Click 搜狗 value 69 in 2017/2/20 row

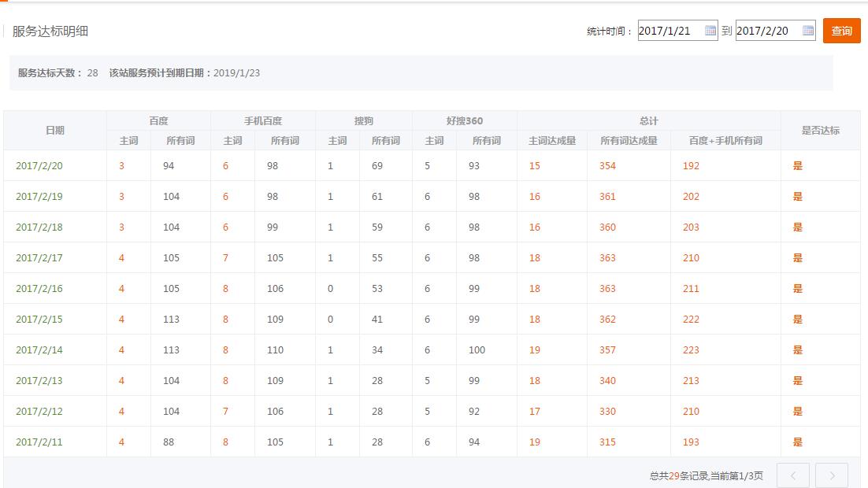[x=377, y=165]
